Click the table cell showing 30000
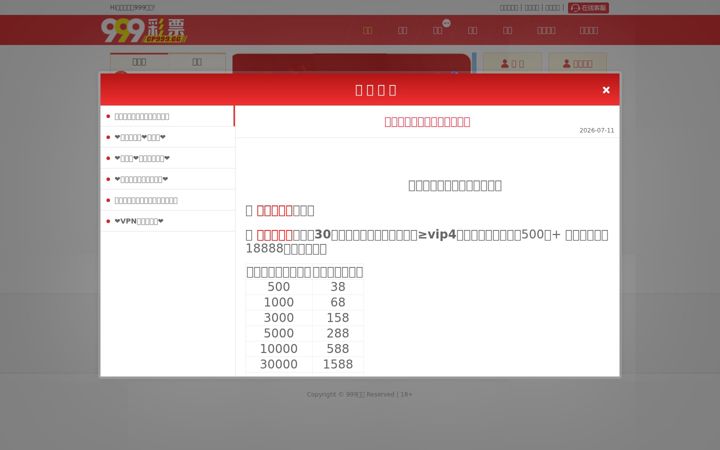This screenshot has width=720, height=450. 279,365
